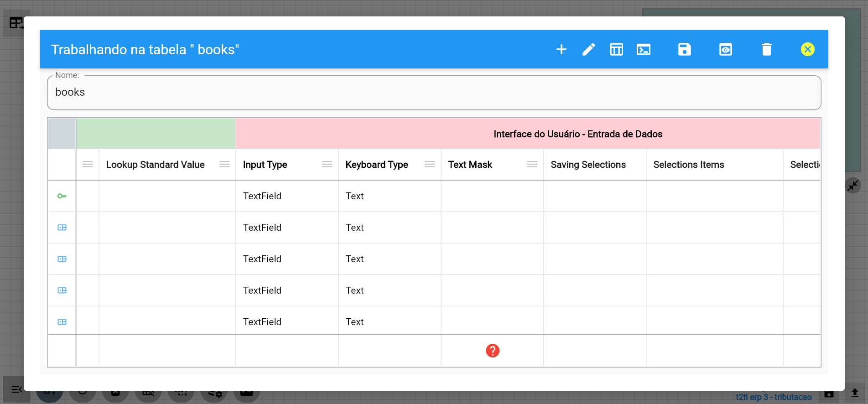Open the terminal console icon

pos(644,49)
